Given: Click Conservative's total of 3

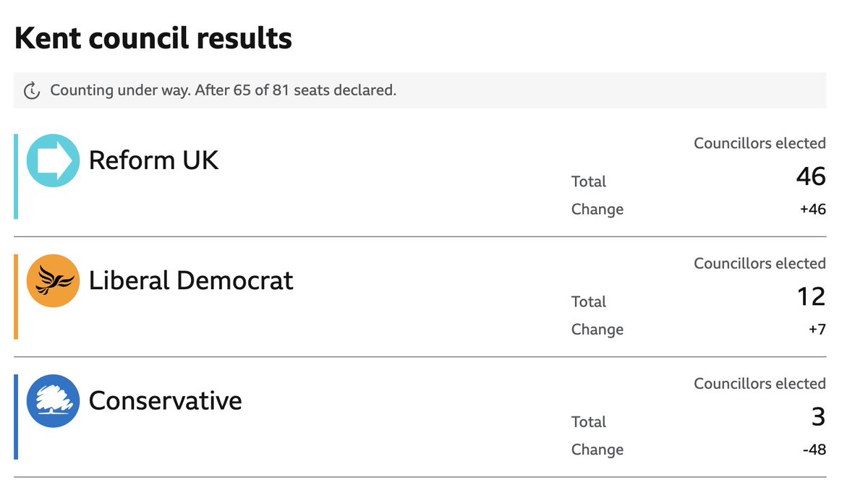Looking at the screenshot, I should (x=818, y=417).
